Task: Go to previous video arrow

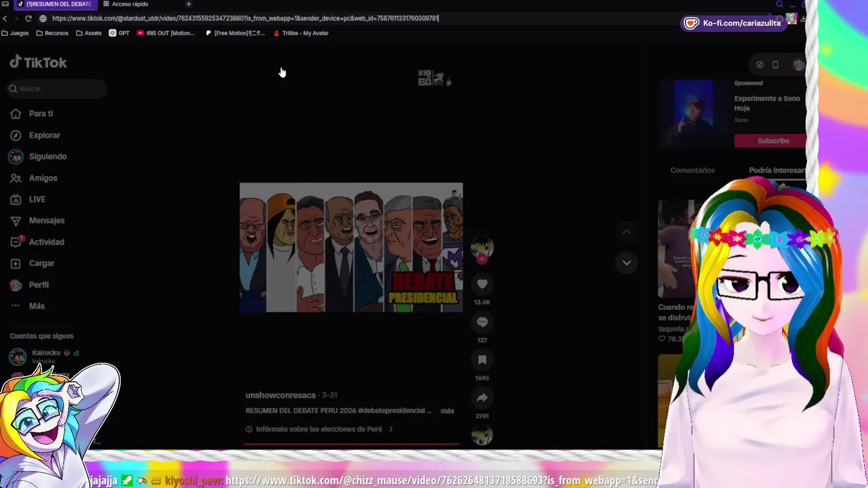Action: pyautogui.click(x=627, y=232)
